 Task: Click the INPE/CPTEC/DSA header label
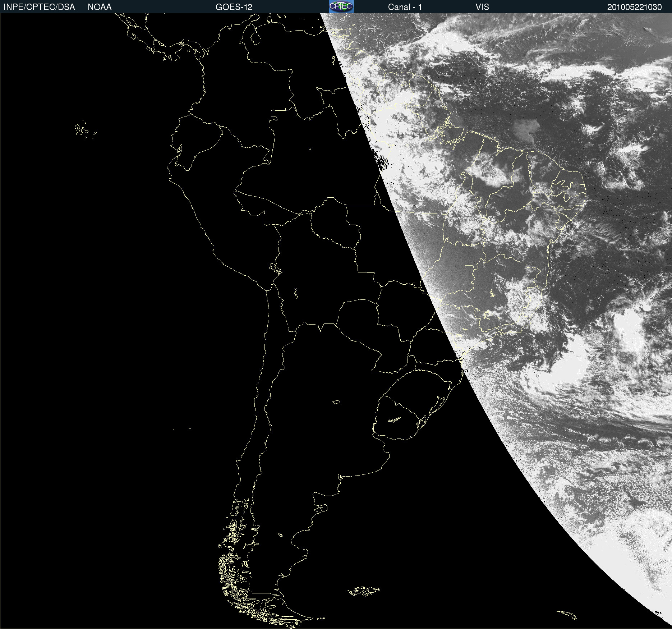click(39, 7)
